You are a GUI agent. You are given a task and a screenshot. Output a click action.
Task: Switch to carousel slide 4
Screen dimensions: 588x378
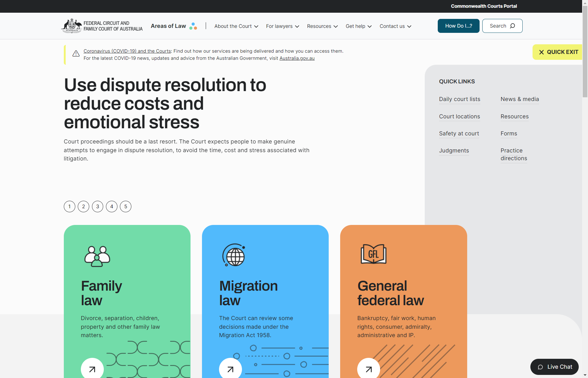(x=112, y=207)
